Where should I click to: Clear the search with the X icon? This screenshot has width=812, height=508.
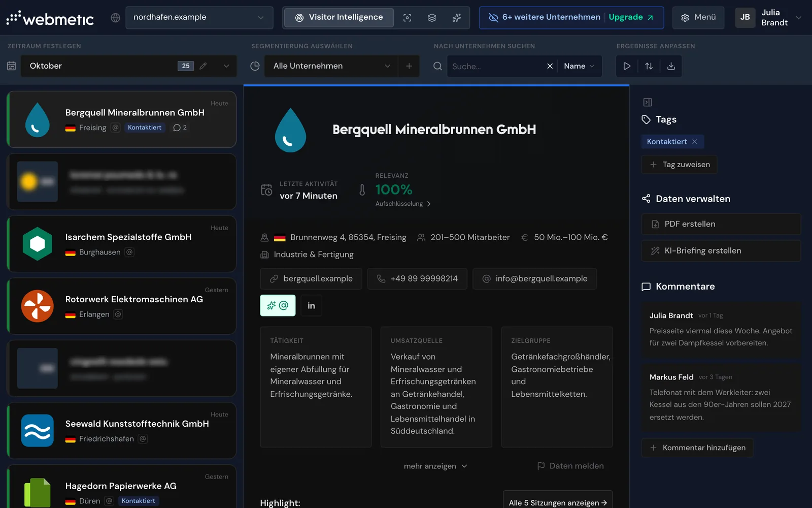pyautogui.click(x=550, y=66)
